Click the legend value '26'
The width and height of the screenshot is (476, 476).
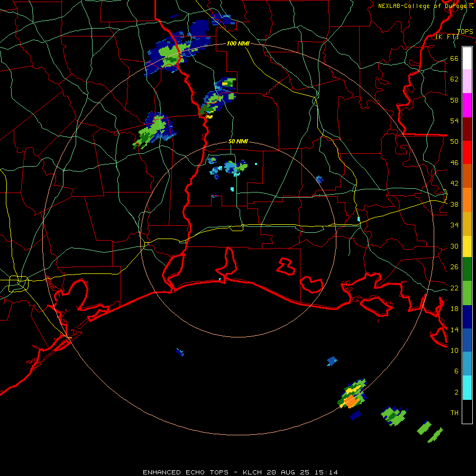454,267
